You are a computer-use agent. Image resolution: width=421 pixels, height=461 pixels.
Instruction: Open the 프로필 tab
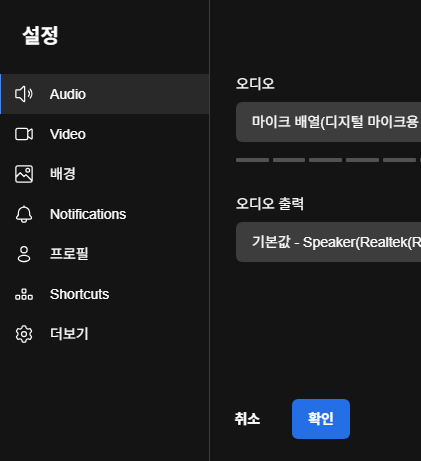[x=105, y=254]
